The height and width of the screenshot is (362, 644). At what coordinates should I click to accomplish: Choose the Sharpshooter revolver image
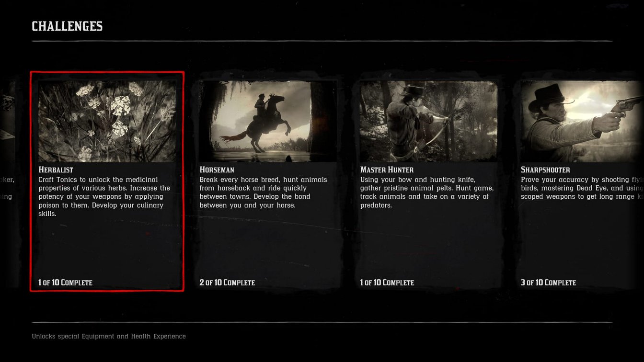pyautogui.click(x=582, y=121)
